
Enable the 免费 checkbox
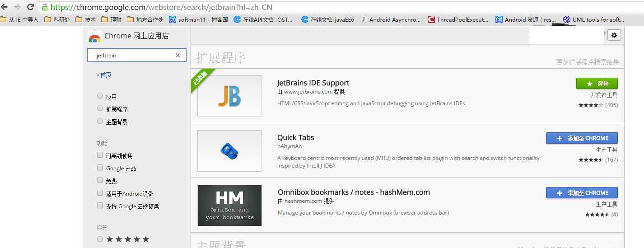point(100,180)
